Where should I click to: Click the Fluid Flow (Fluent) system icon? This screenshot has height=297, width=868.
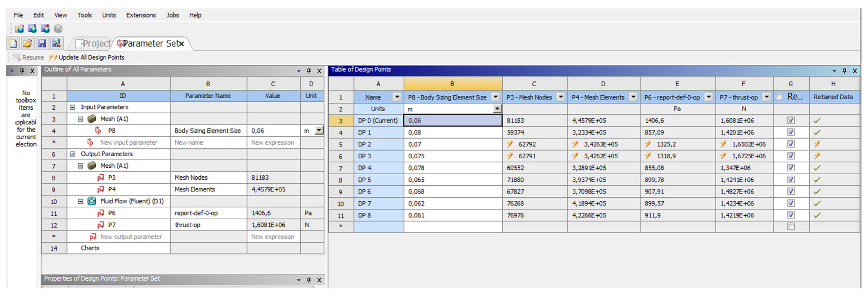coord(92,201)
